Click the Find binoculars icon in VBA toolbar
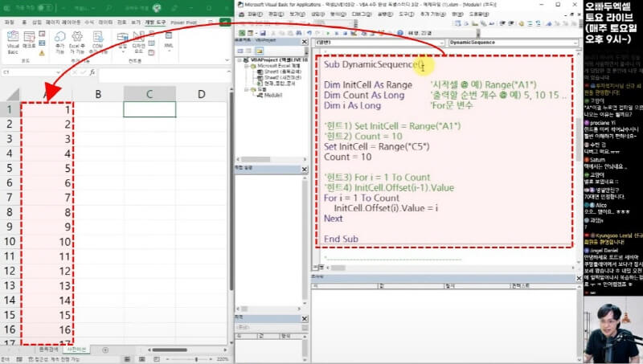This screenshot has width=643, height=364. pos(299,33)
